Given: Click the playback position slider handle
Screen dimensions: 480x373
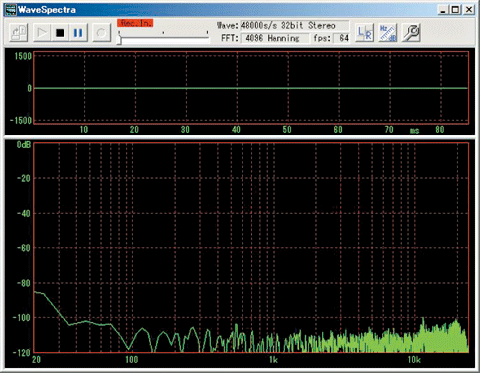Looking at the screenshot, I should 119,40.
